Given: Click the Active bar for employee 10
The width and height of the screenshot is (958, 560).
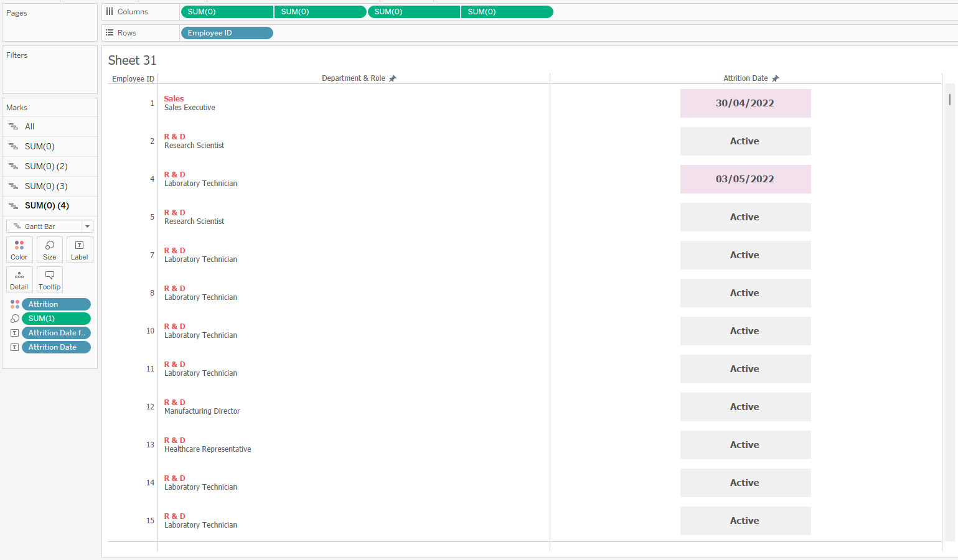Looking at the screenshot, I should (746, 331).
